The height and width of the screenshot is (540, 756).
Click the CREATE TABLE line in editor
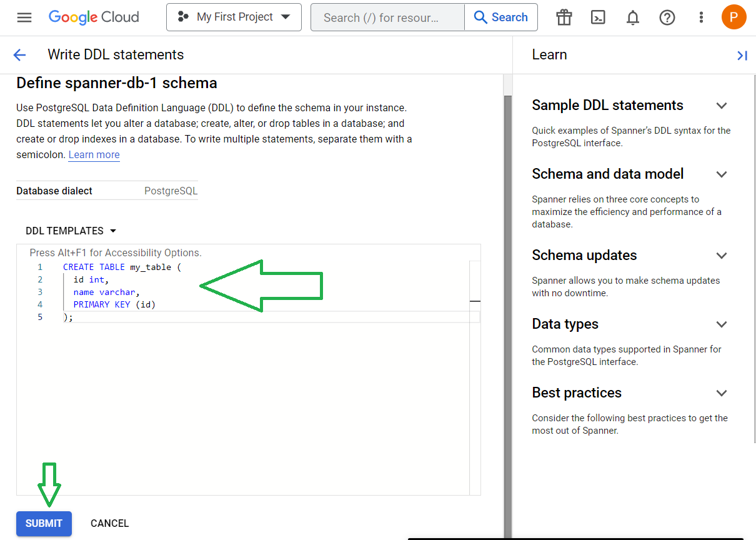click(x=122, y=267)
